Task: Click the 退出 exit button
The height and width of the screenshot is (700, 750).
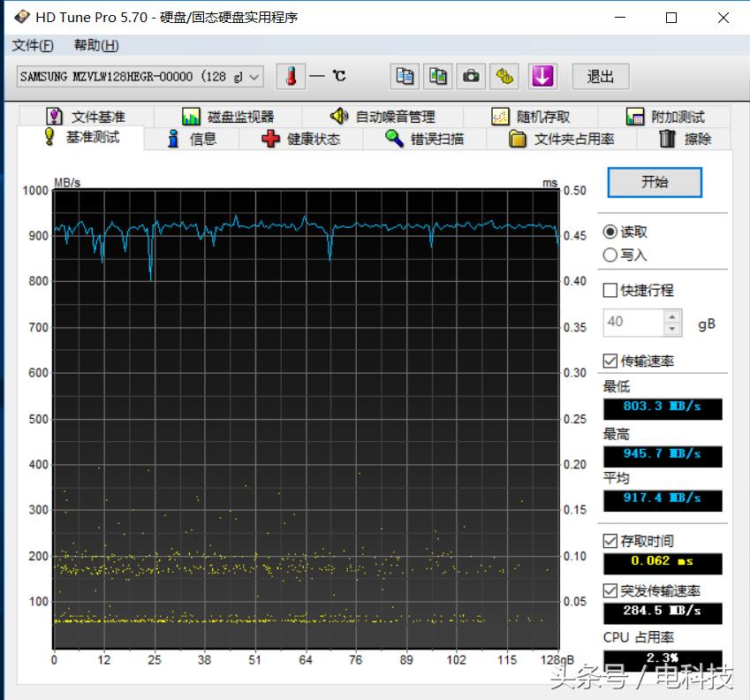Action: [601, 77]
